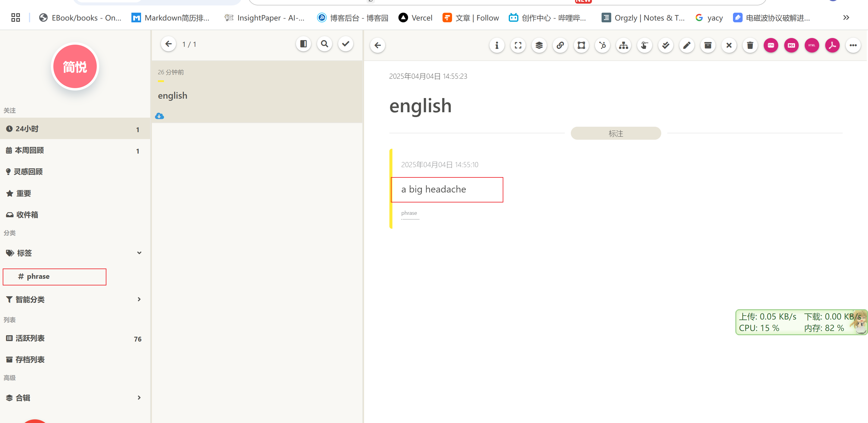Enter fullscreen view via the expand icon
The height and width of the screenshot is (423, 868).
coord(518,45)
